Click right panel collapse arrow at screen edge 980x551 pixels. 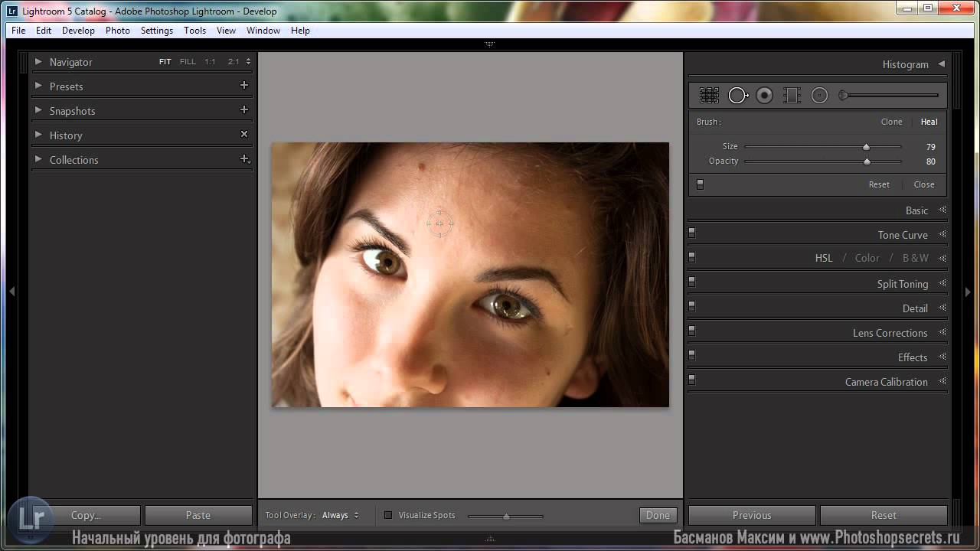click(x=968, y=292)
